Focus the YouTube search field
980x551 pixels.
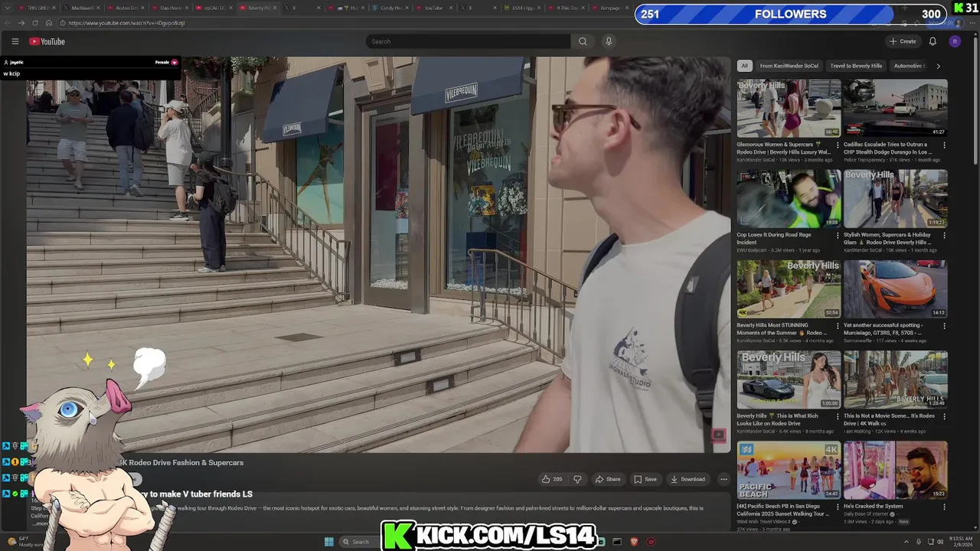coord(468,41)
